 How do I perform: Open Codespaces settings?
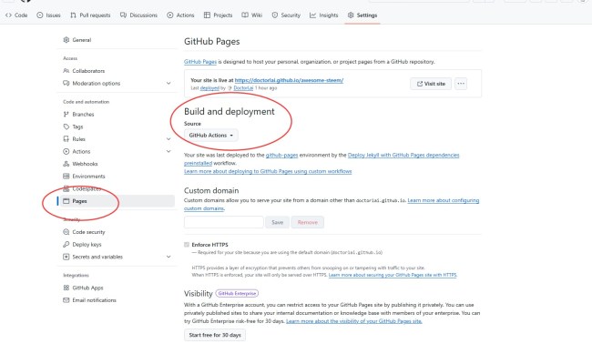pos(87,188)
